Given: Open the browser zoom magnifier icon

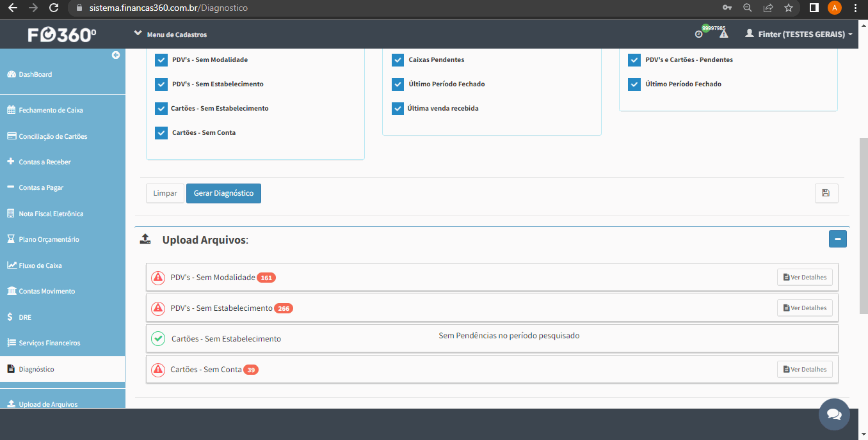Looking at the screenshot, I should pyautogui.click(x=747, y=8).
